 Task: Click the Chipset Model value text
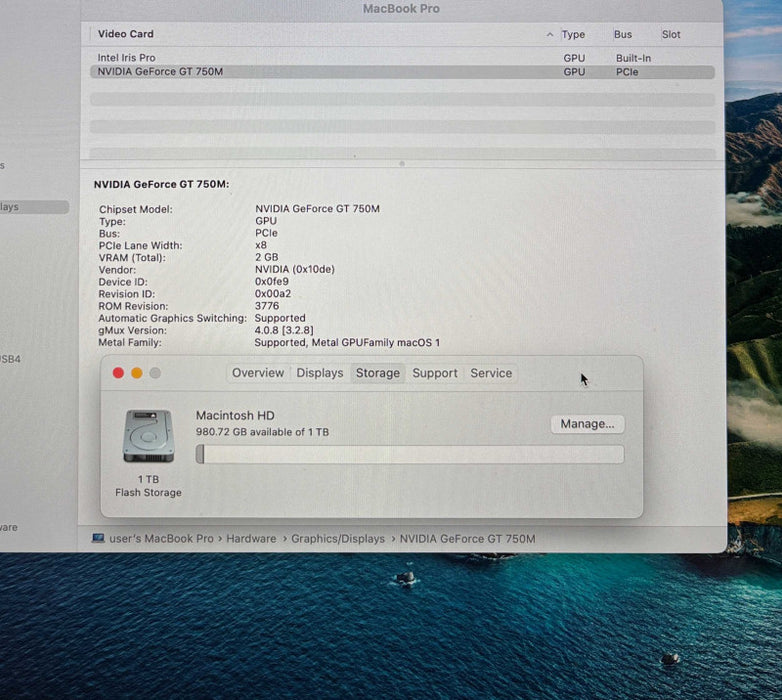pyautogui.click(x=317, y=208)
